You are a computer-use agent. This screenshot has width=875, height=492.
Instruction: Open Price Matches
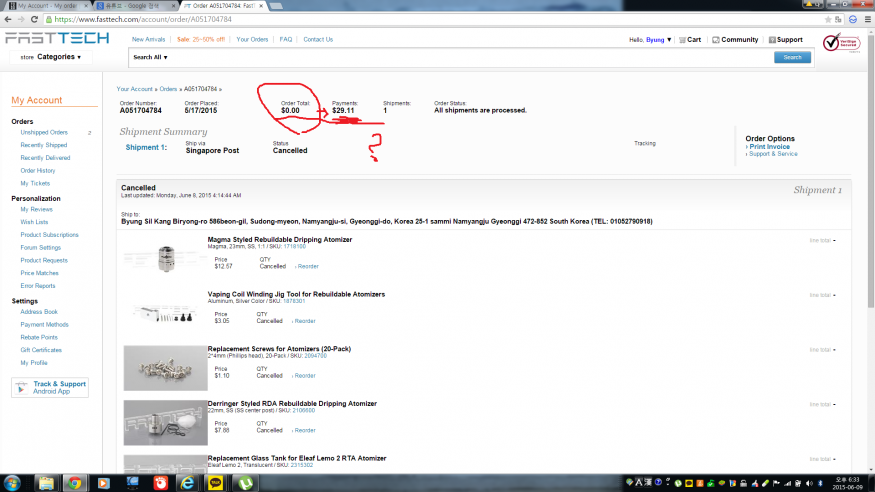click(x=39, y=273)
